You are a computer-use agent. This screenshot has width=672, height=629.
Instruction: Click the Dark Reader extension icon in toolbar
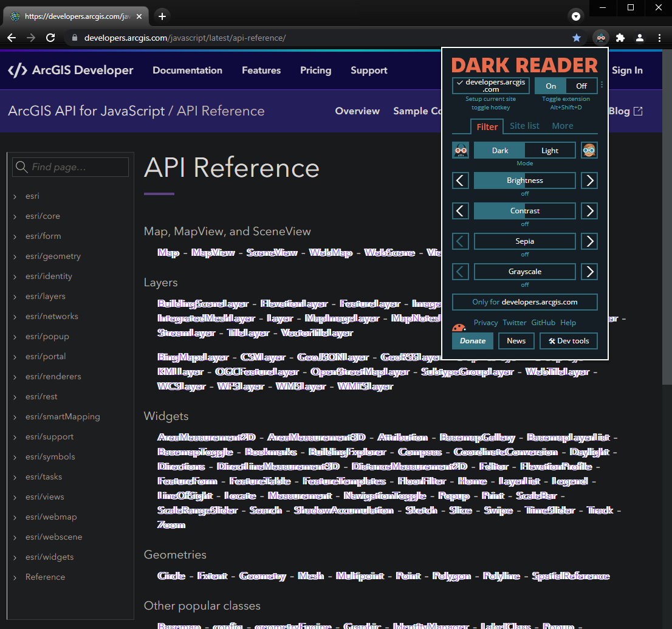[601, 38]
